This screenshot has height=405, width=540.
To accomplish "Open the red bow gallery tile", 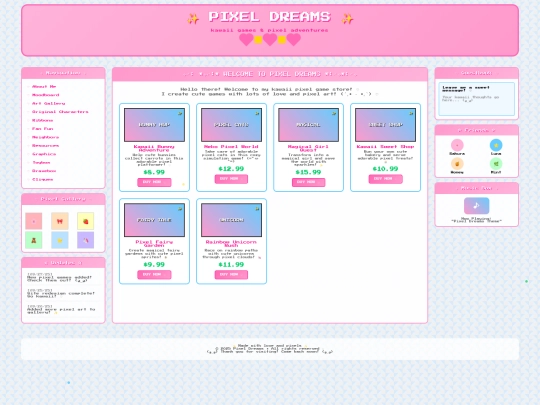I will tap(60, 221).
